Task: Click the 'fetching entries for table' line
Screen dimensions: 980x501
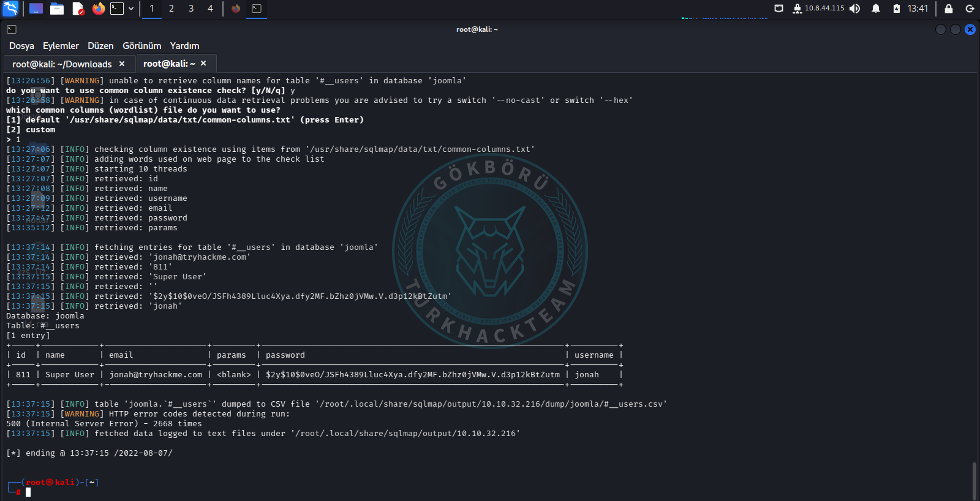Action: [x=192, y=247]
